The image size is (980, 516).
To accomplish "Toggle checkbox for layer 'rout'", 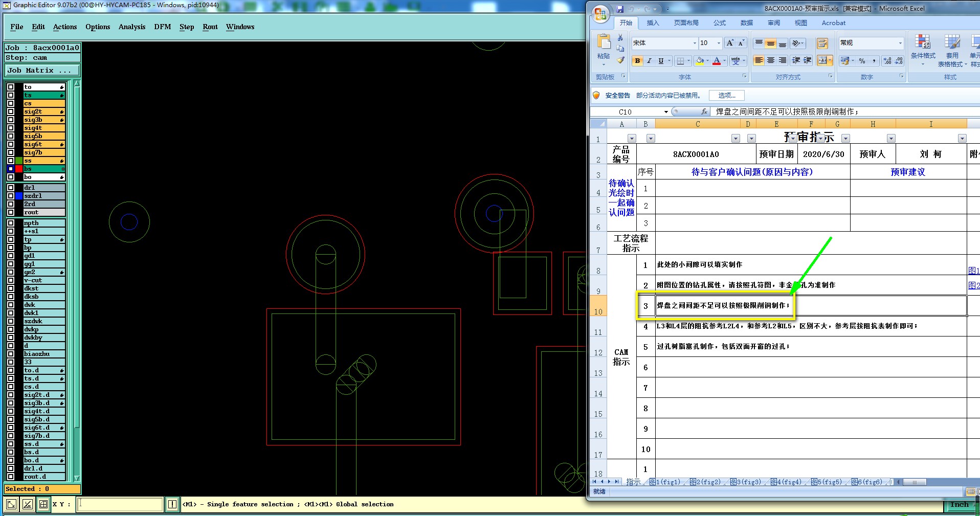I will [11, 212].
